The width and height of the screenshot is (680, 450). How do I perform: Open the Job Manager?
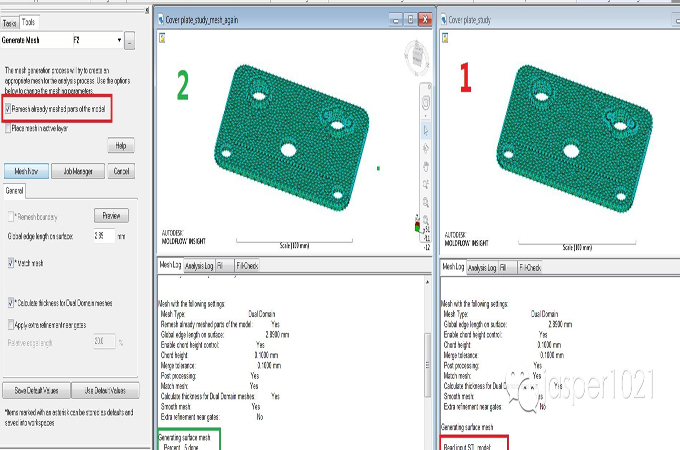pos(78,171)
